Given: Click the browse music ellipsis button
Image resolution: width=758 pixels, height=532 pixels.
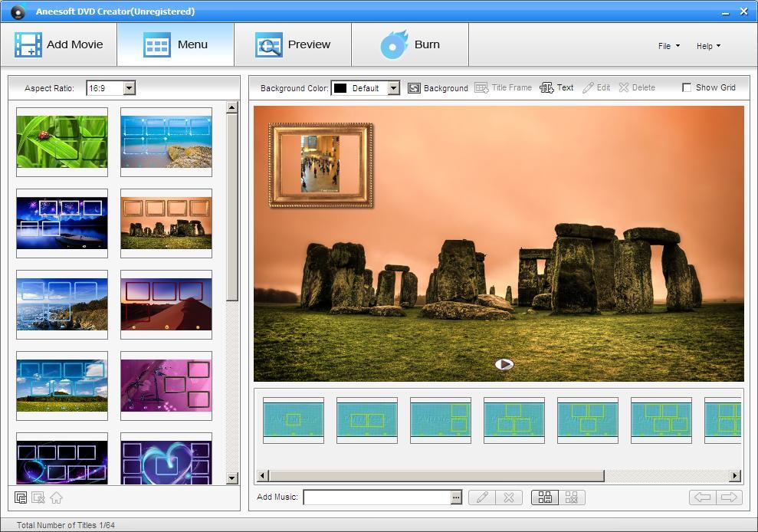Looking at the screenshot, I should pyautogui.click(x=456, y=498).
